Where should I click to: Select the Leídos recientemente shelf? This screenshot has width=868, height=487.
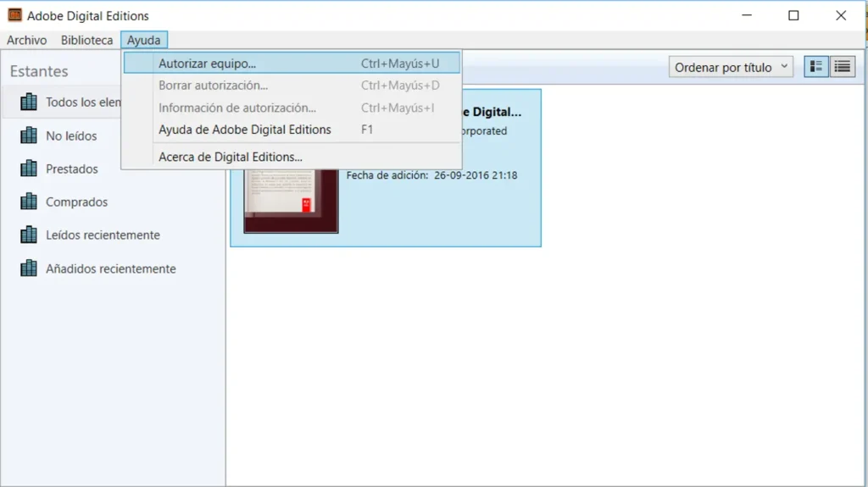coord(103,235)
